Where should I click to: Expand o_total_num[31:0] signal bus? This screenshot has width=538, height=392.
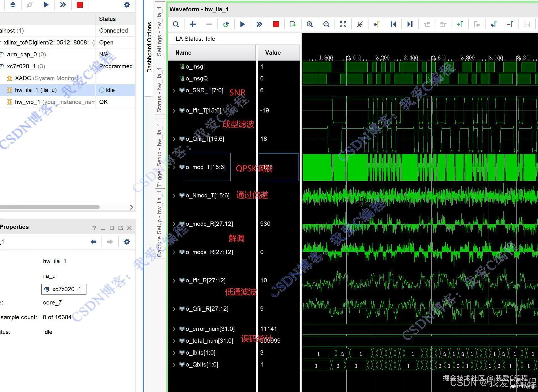click(x=174, y=341)
